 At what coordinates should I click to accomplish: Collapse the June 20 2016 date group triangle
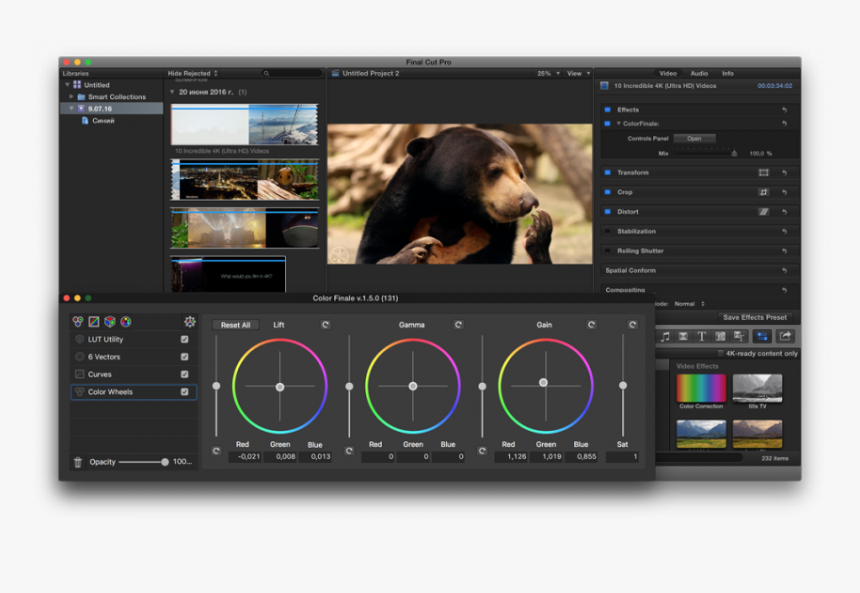click(172, 92)
